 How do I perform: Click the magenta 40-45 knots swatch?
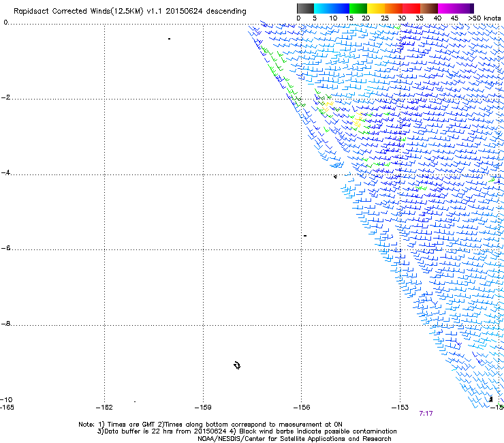tap(447, 8)
